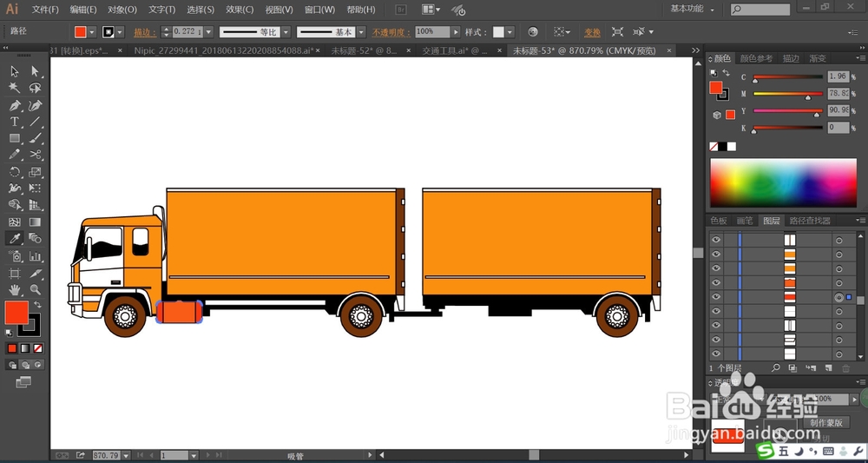Click the 不透明度 link in control bar
Viewport: 868px width, 463px height.
point(391,32)
